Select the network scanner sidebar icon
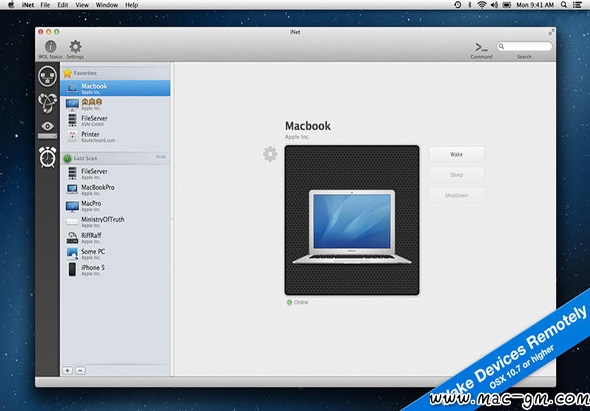Viewport: 590px width, 411px height. click(x=47, y=76)
